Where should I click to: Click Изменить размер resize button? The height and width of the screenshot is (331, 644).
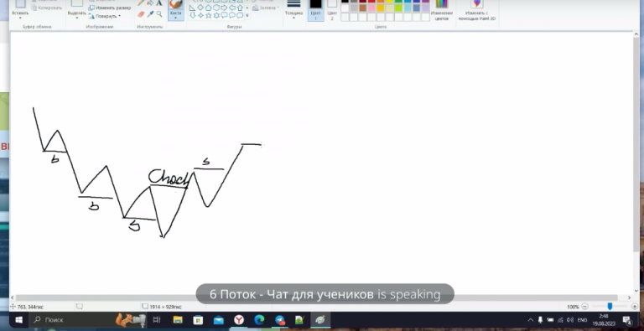coord(110,8)
